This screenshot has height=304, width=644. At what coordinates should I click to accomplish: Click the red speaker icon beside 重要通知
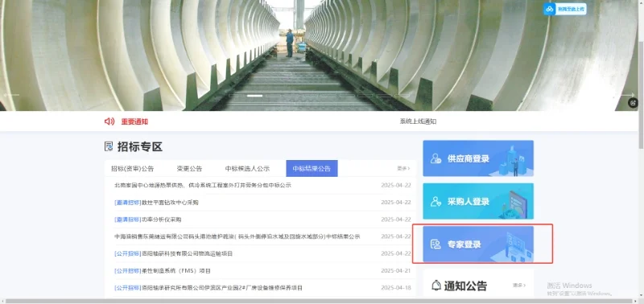point(109,121)
